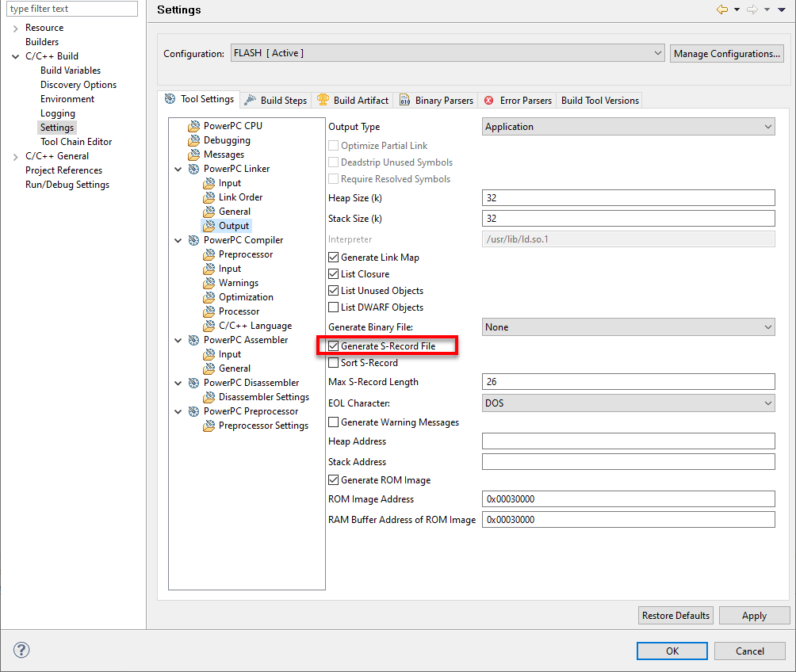The width and height of the screenshot is (796, 672).
Task: Enable the Sort S-Record checkbox
Action: click(x=333, y=363)
